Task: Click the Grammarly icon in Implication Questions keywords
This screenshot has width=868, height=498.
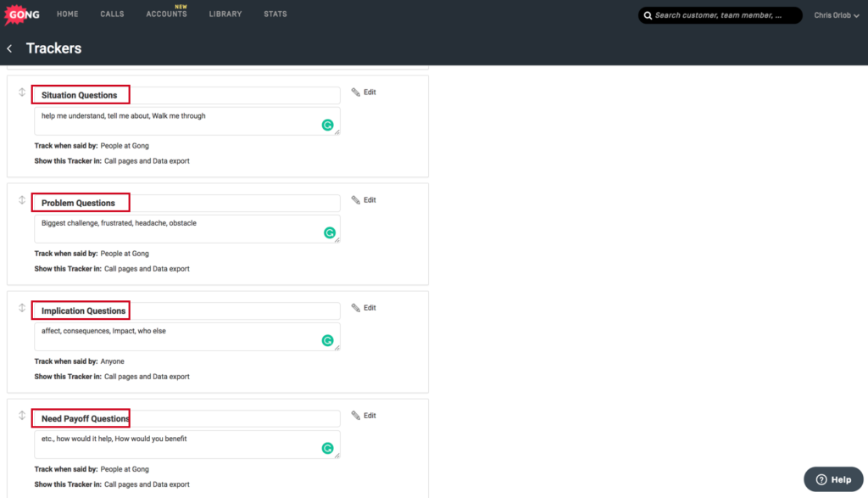Action: (328, 339)
